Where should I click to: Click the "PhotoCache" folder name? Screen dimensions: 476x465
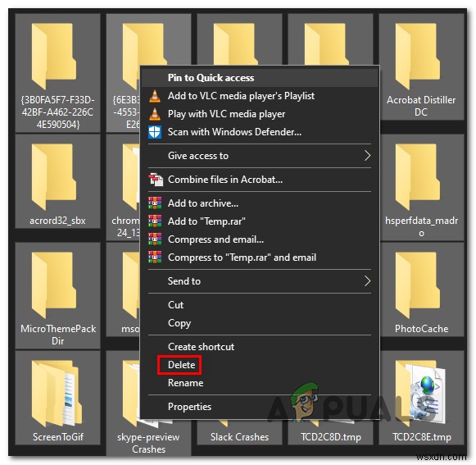(421, 329)
